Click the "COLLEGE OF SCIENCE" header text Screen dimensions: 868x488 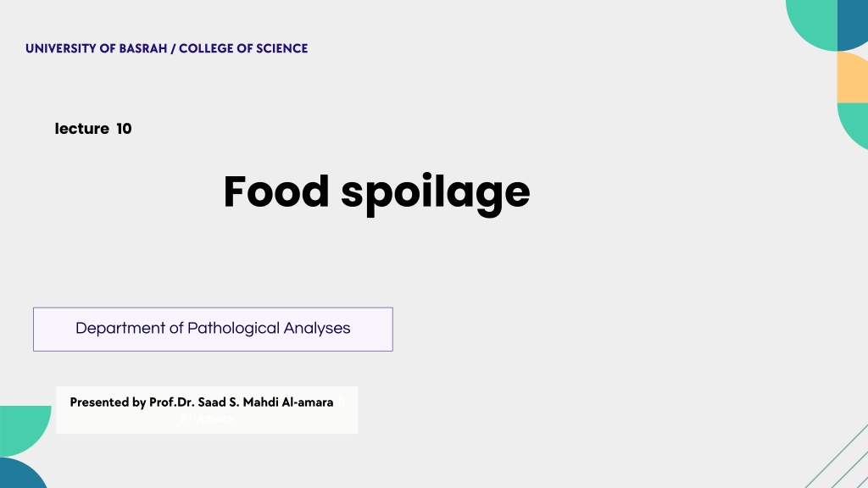(x=243, y=48)
